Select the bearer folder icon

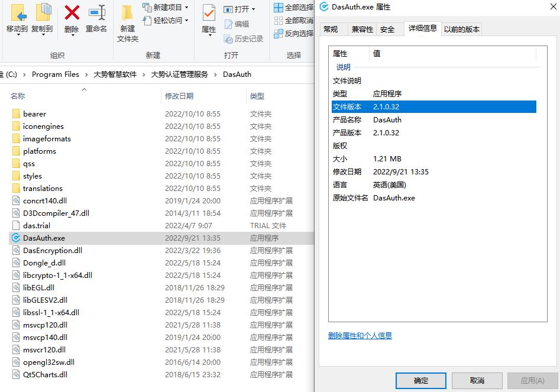(x=16, y=114)
